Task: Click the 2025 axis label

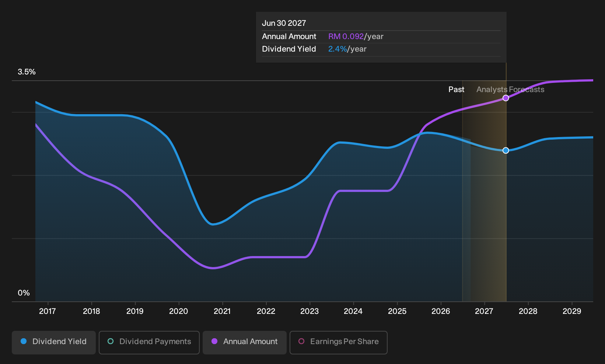Action: pyautogui.click(x=397, y=311)
